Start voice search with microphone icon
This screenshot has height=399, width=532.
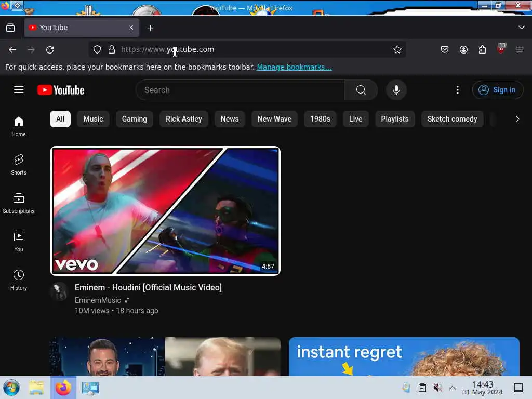click(396, 90)
